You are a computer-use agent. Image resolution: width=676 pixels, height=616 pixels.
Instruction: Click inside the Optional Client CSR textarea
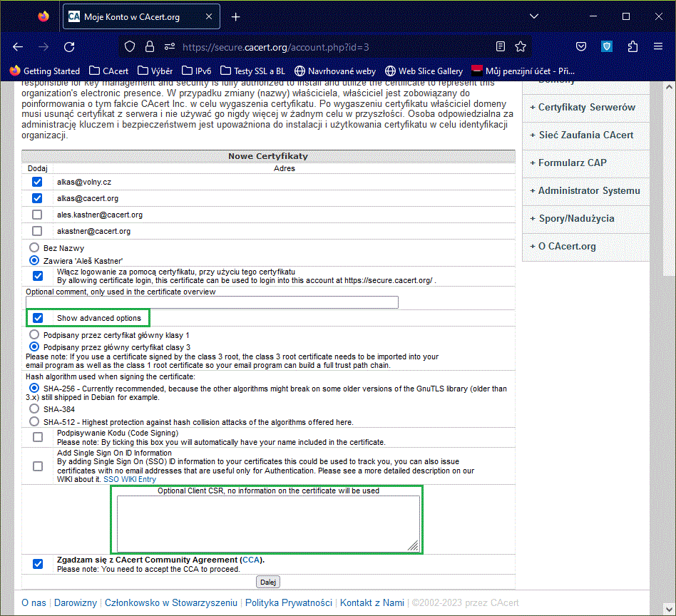267,523
